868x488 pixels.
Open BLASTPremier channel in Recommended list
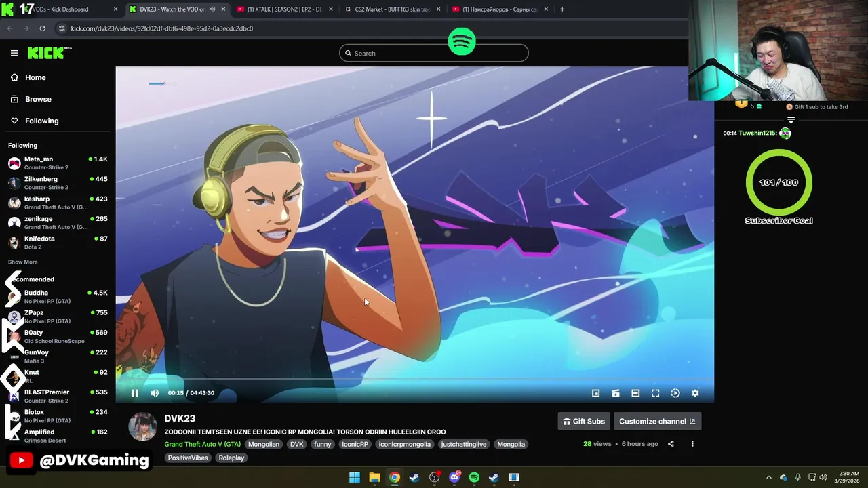pos(58,396)
